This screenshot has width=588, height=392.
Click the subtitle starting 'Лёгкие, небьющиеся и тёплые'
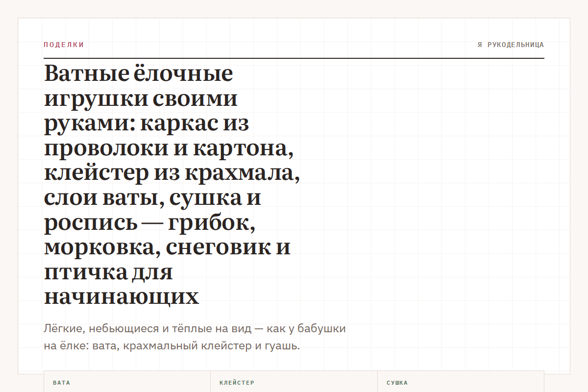195,337
